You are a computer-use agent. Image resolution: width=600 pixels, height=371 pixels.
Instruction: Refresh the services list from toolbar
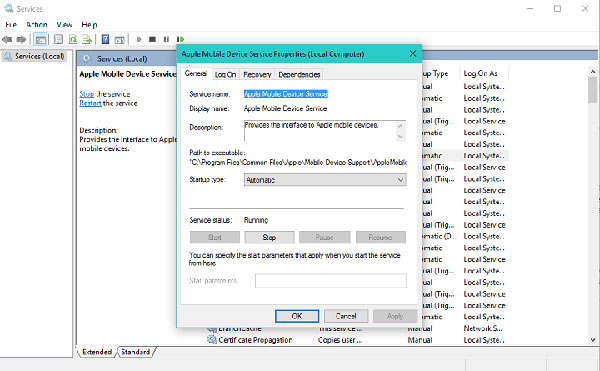tap(73, 39)
